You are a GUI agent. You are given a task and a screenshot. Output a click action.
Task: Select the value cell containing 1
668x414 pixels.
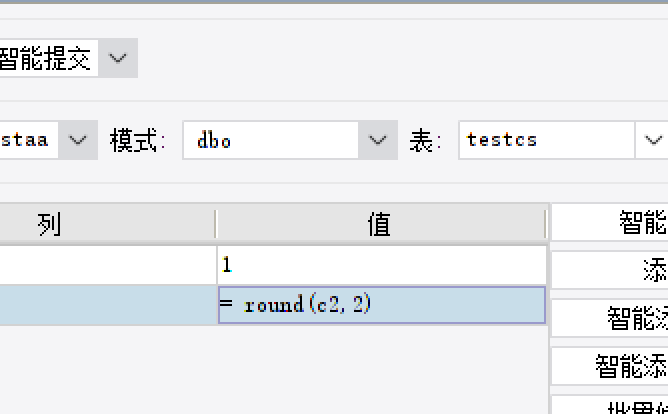click(x=382, y=265)
